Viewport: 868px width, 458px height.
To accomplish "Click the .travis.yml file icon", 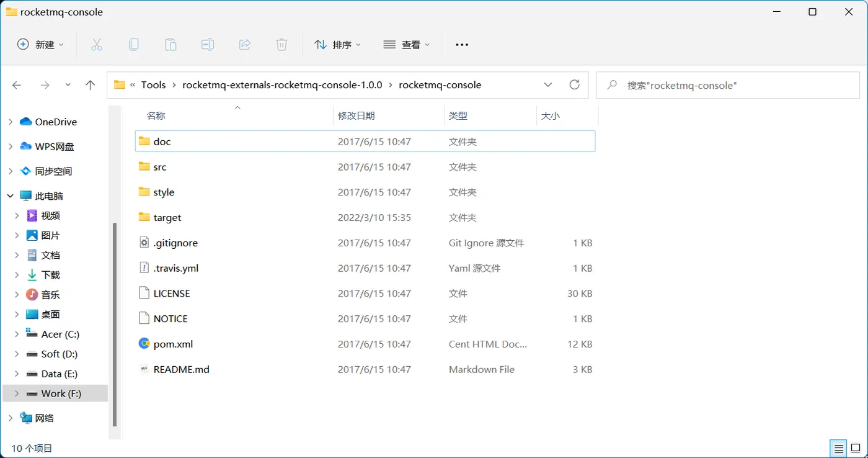I will point(144,268).
